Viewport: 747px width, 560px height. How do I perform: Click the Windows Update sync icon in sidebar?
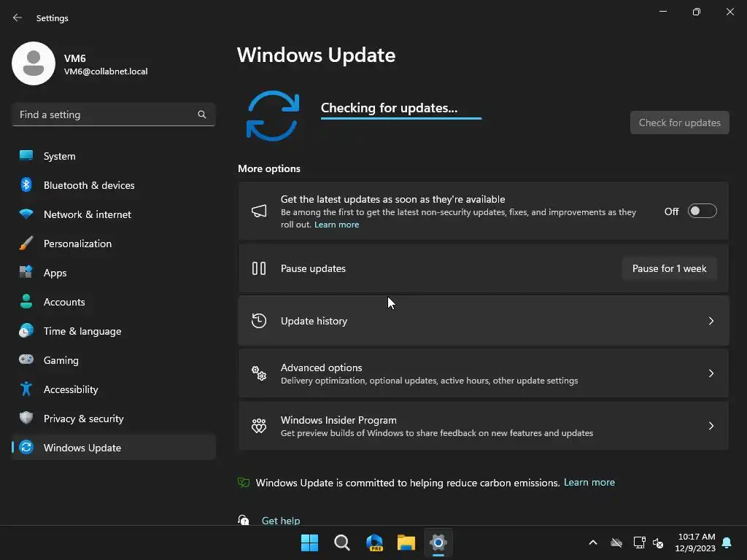[26, 447]
